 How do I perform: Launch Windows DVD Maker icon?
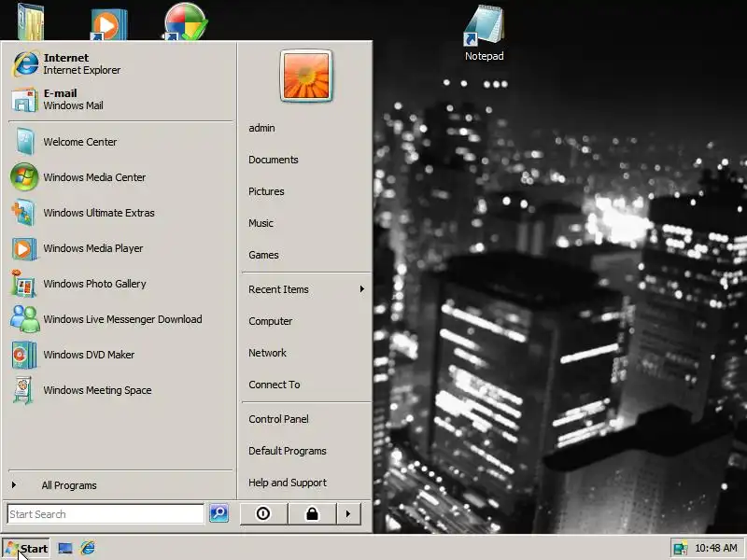pyautogui.click(x=24, y=355)
